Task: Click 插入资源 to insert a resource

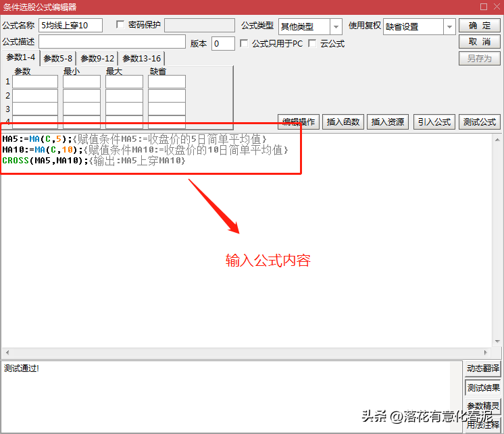Action: (x=388, y=122)
